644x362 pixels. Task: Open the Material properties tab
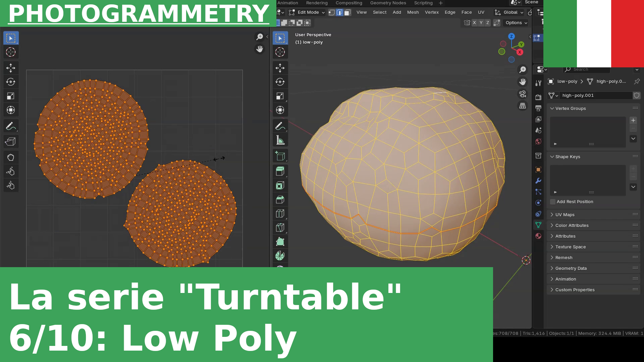coord(538,236)
